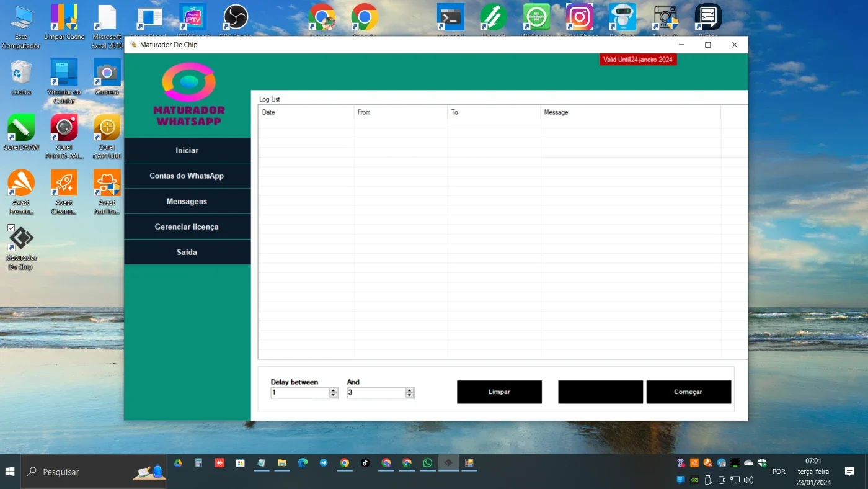Click the Começar button
The image size is (868, 489).
click(688, 392)
